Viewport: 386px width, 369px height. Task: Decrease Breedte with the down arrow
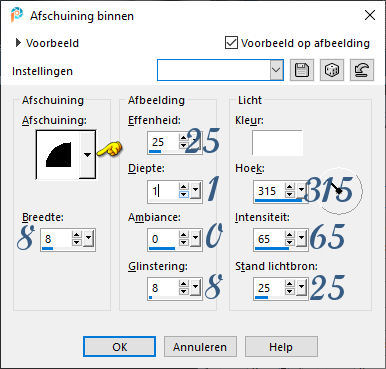[77, 243]
